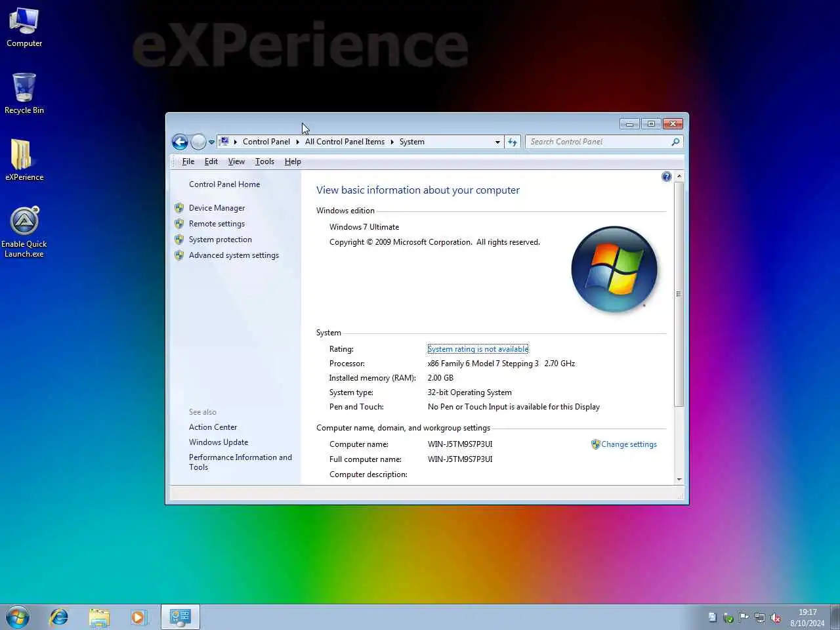This screenshot has width=840, height=630.
Task: Click the network tray icon
Action: click(760, 618)
